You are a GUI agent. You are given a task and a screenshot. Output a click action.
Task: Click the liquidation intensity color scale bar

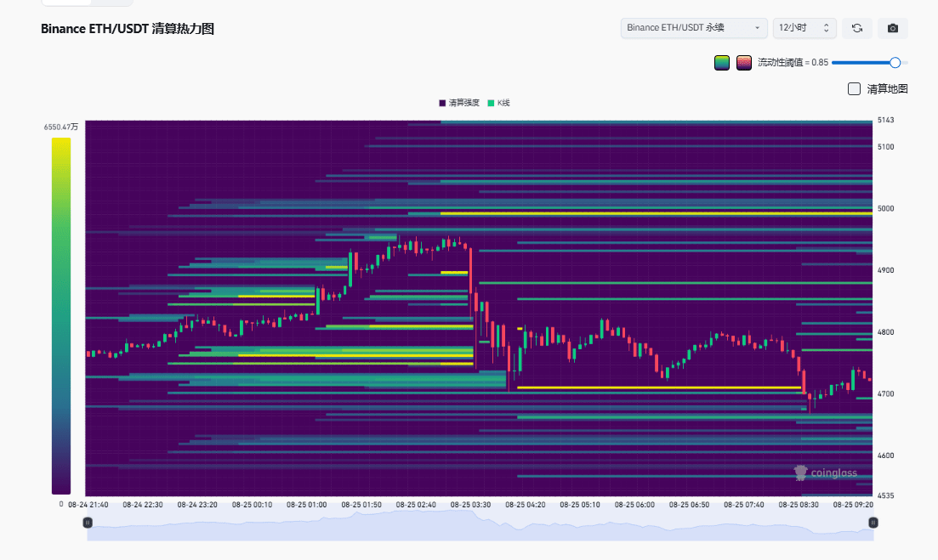61,316
